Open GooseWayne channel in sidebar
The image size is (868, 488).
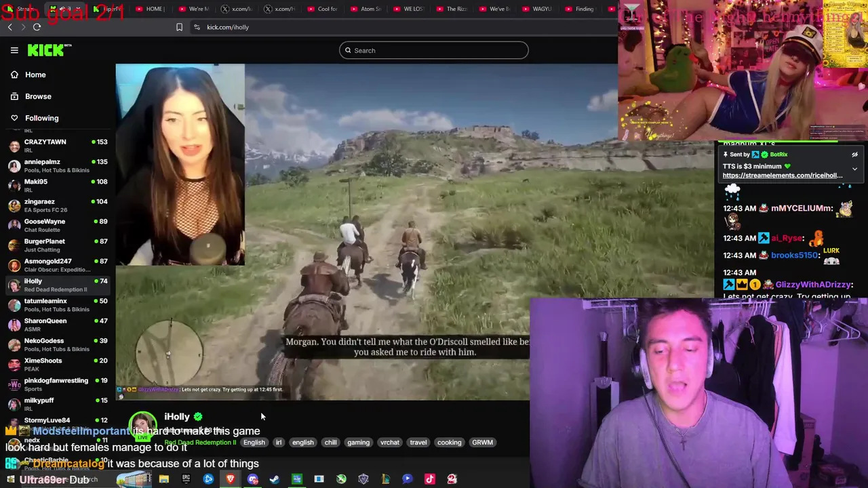tap(58, 225)
